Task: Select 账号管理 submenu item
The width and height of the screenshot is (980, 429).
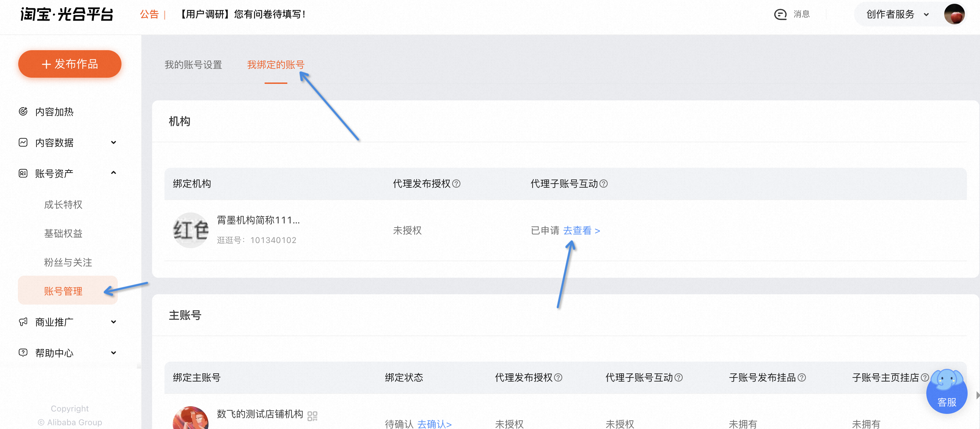Action: click(68, 291)
